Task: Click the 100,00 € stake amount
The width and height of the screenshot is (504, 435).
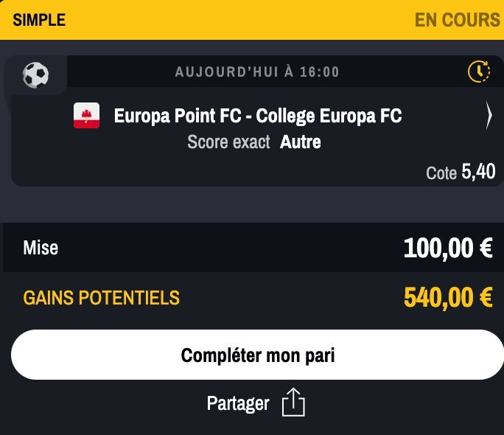Action: (448, 248)
